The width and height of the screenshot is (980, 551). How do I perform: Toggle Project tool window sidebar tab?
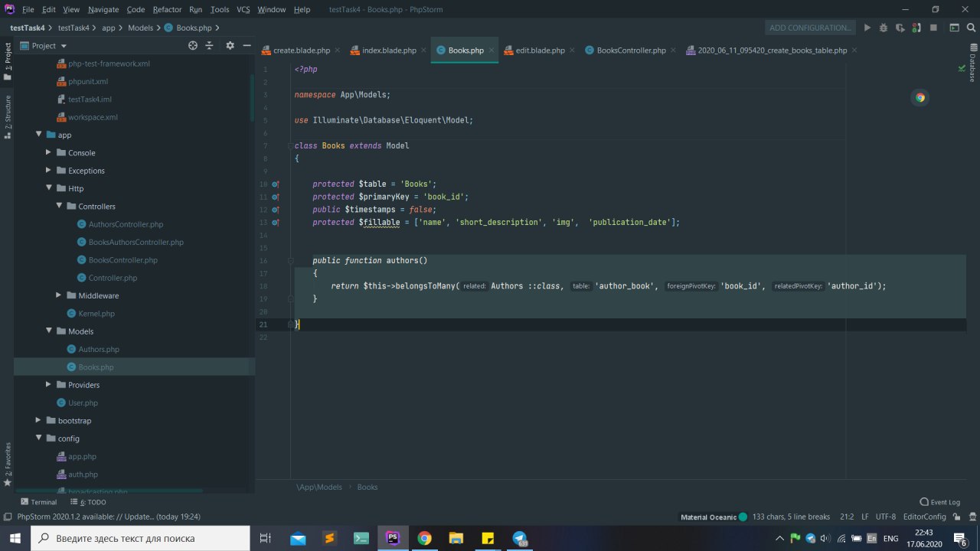coord(7,61)
